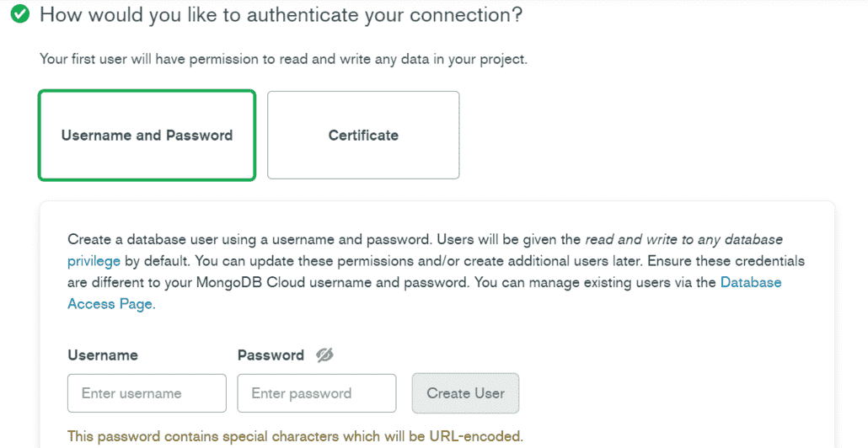
Task: Select Username and Password authentication option
Action: [x=147, y=136]
